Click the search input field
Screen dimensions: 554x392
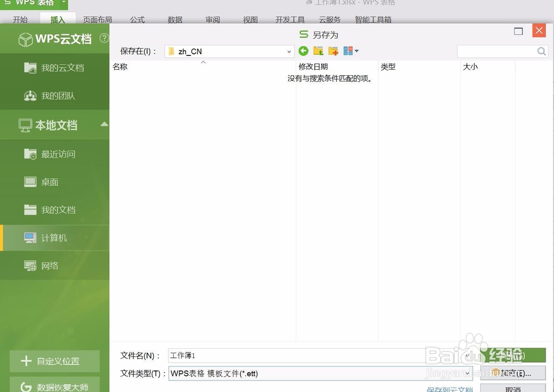pos(497,51)
